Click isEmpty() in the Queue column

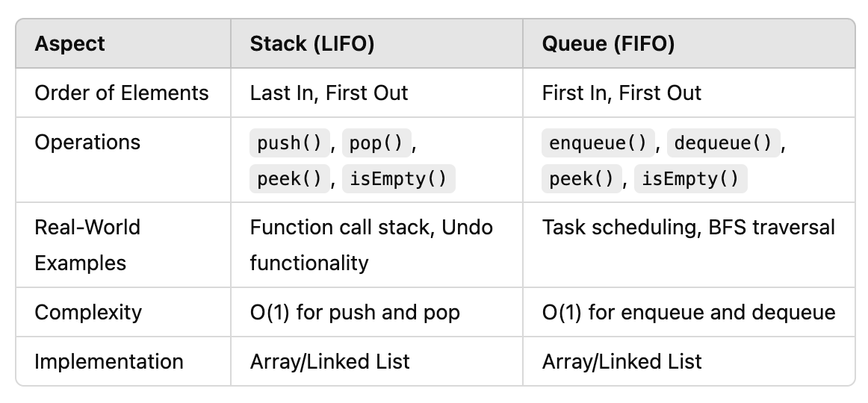tap(690, 179)
